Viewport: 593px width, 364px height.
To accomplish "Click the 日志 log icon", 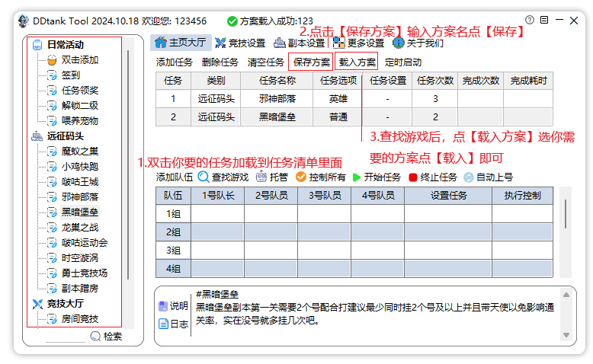I will tap(163, 324).
